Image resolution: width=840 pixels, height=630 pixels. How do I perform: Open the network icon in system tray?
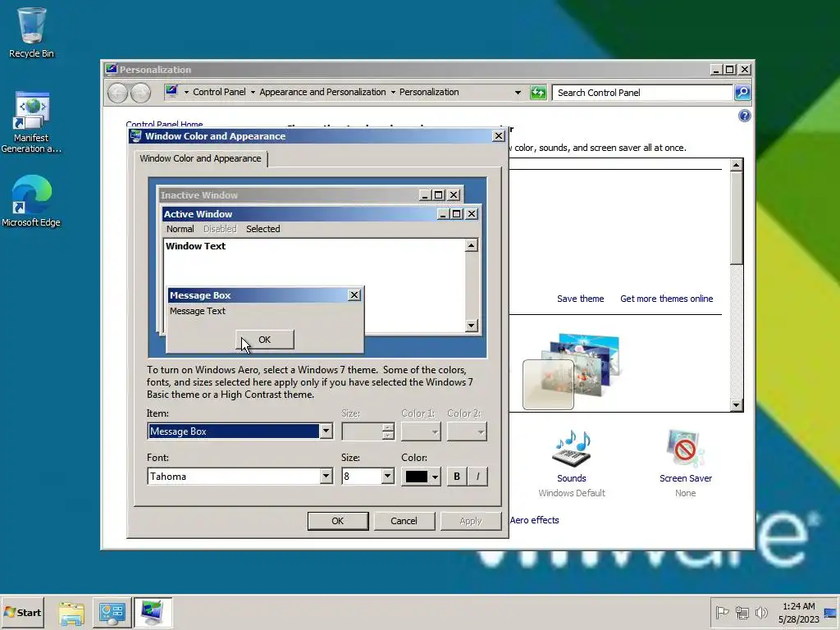[x=742, y=612]
